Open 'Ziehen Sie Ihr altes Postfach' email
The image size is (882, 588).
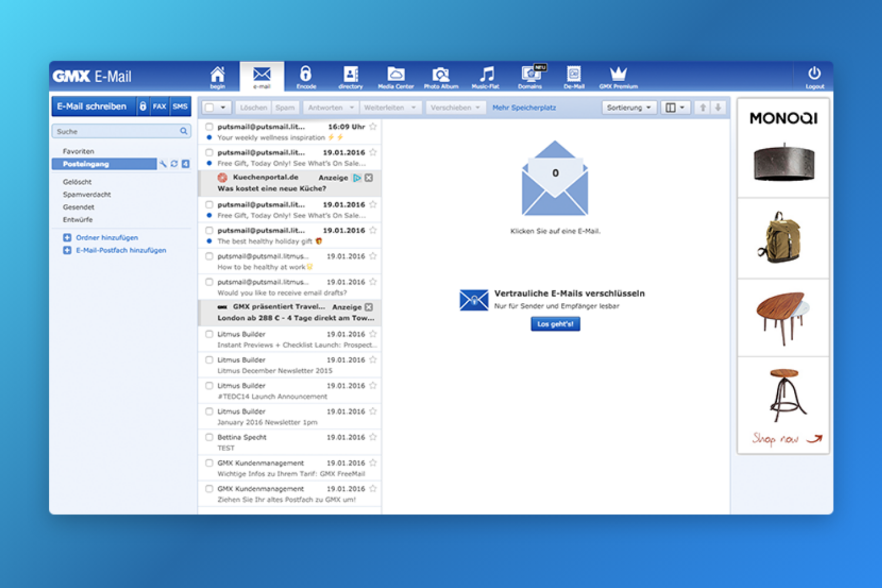coord(290,495)
